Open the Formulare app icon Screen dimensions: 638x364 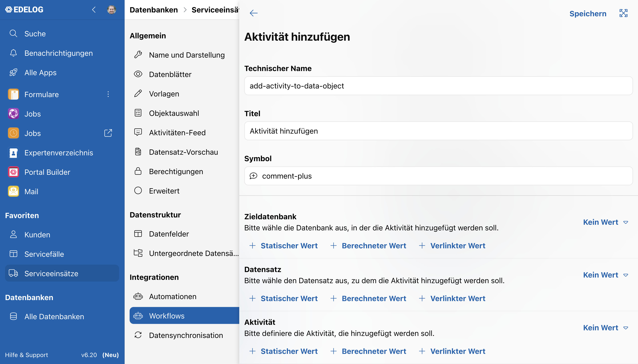click(x=13, y=94)
